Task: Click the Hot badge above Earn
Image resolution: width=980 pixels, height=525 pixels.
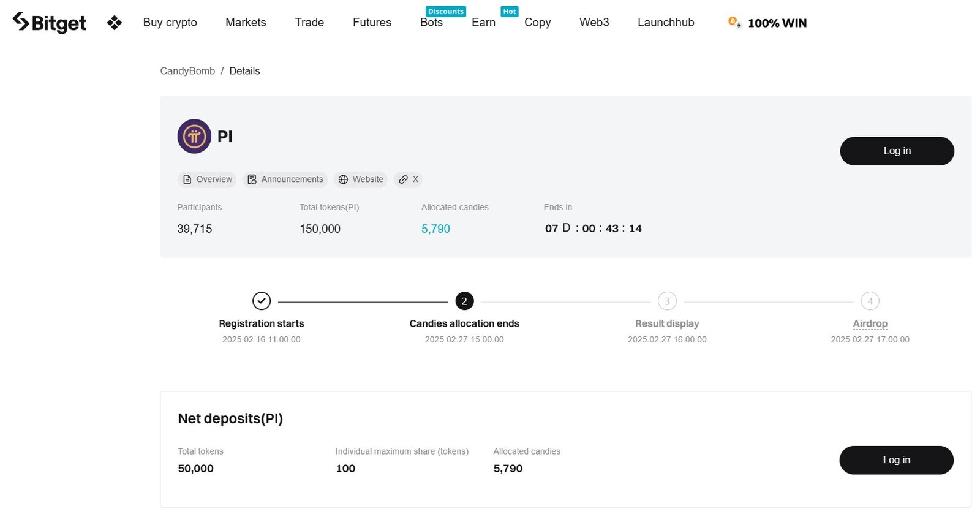Action: [x=510, y=12]
